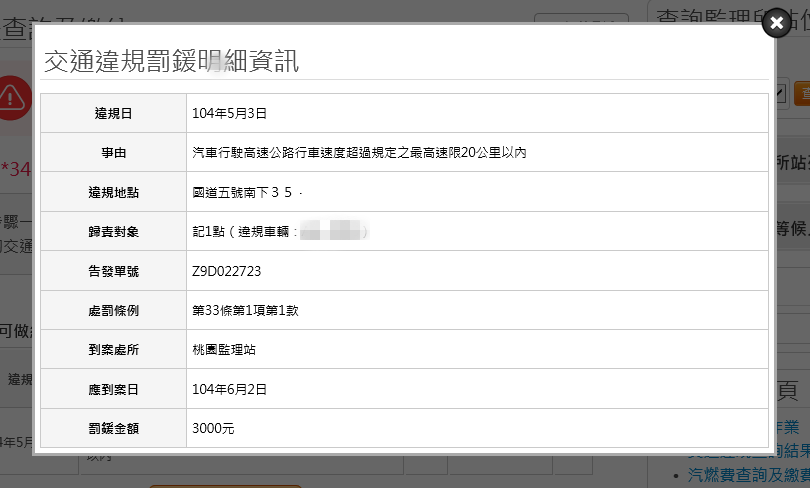This screenshot has width=810, height=488.
Task: Open the station dropdown behind the dialog
Action: coord(780,94)
